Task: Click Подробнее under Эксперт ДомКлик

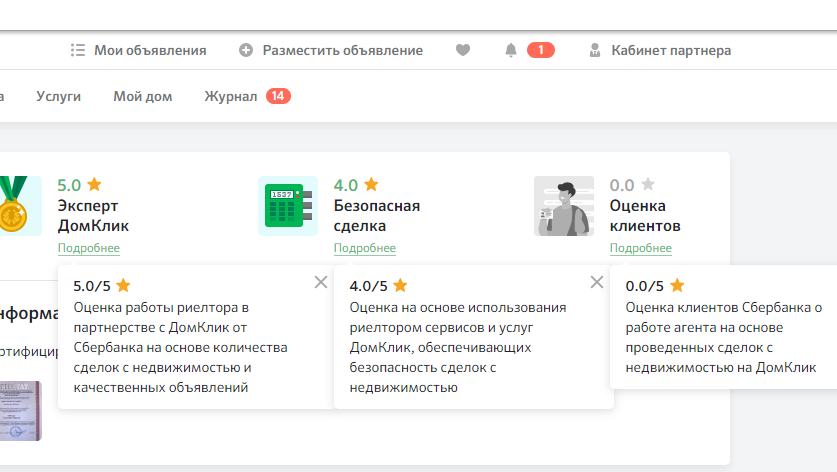Action: click(89, 248)
